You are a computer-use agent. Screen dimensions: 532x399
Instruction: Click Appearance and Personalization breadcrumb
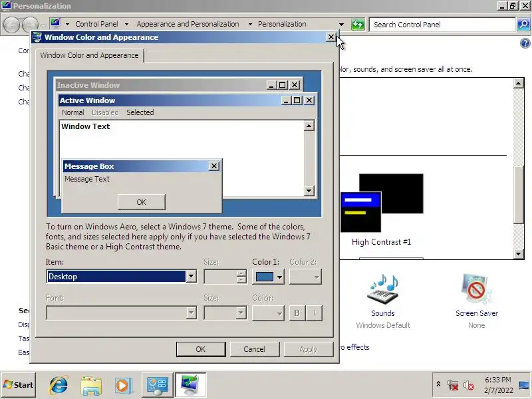point(188,24)
